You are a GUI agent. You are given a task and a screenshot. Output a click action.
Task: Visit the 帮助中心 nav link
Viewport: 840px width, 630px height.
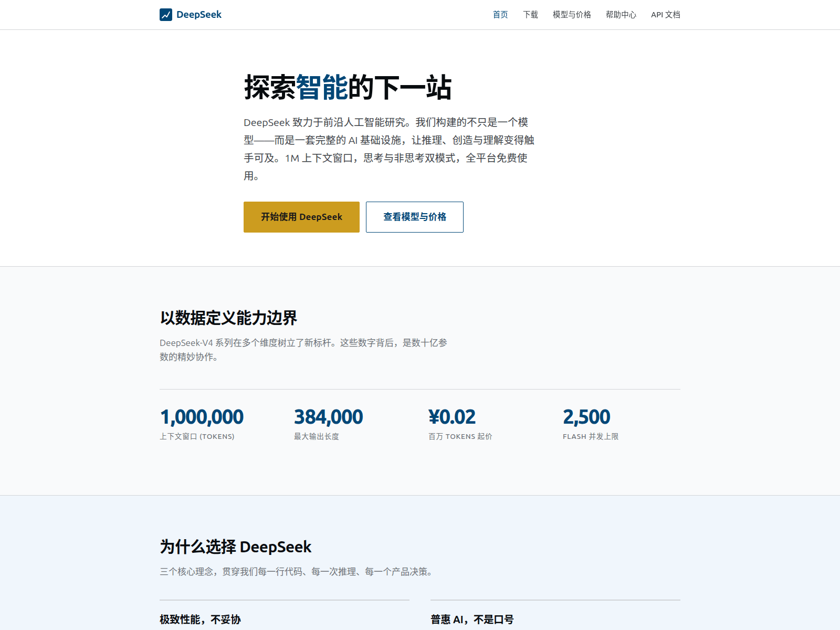tap(621, 15)
